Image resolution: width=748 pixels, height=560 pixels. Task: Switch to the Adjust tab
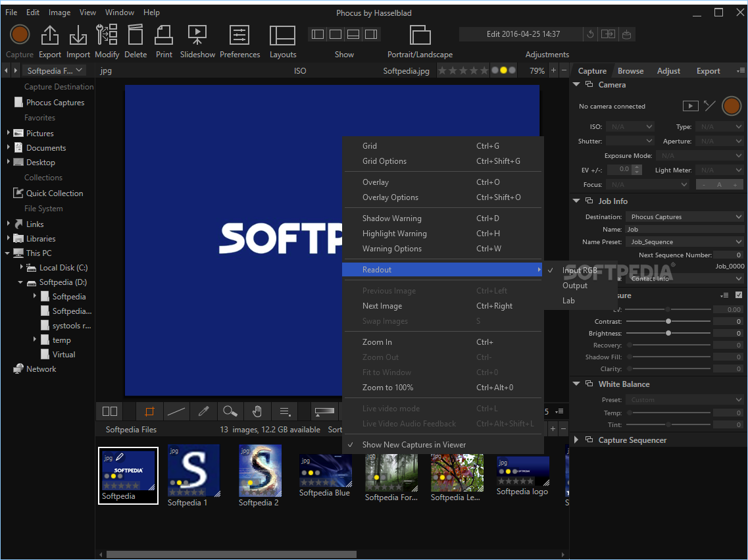click(x=668, y=70)
